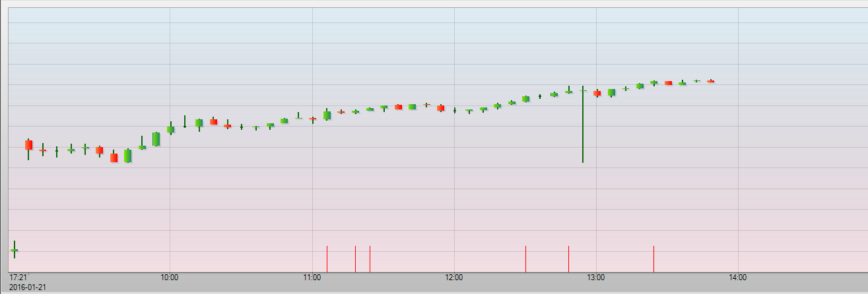Click the 17:21 start time label
This screenshot has width=868, height=294.
tap(18, 278)
